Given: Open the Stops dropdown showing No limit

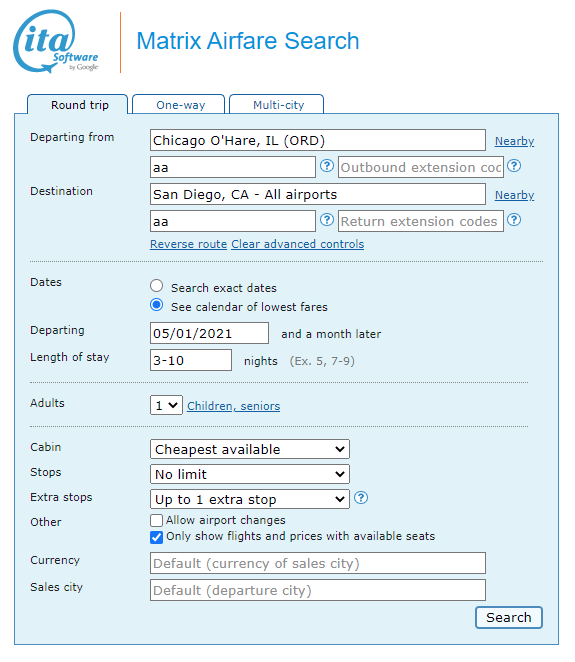Looking at the screenshot, I should pyautogui.click(x=250, y=474).
